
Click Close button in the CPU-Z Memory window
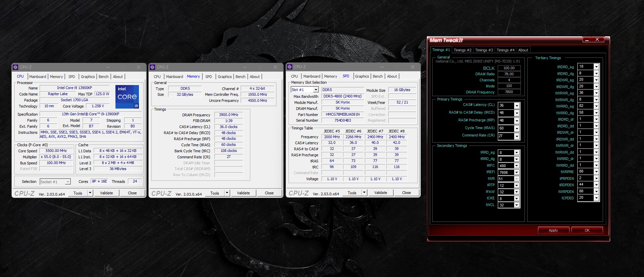point(269,193)
